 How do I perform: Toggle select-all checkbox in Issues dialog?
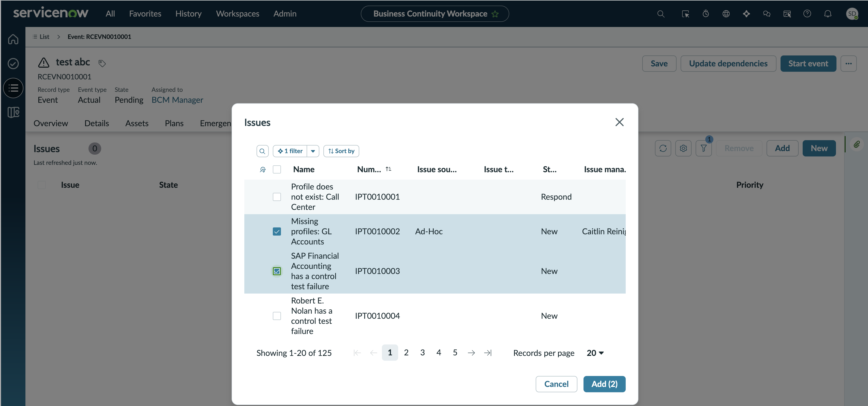click(x=277, y=169)
